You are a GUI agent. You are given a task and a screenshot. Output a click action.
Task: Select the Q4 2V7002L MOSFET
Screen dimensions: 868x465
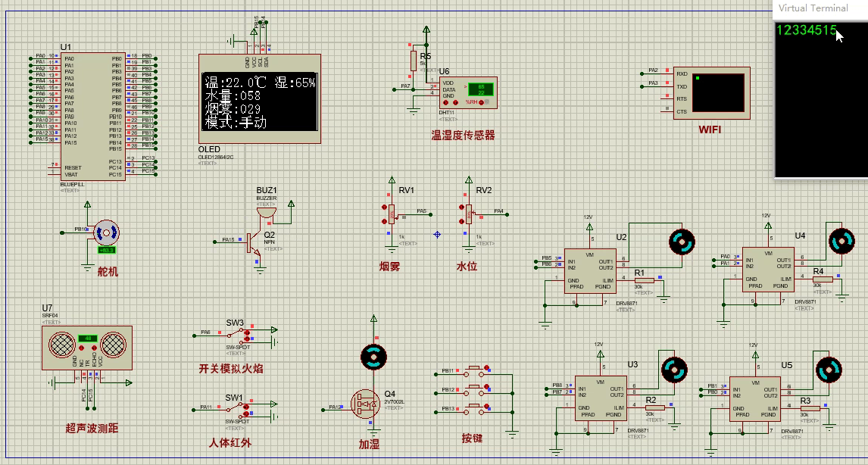[365, 403]
